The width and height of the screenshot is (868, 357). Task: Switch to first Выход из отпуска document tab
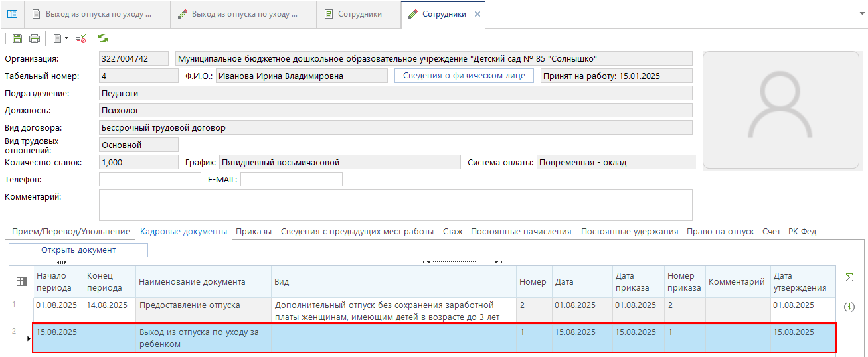(x=97, y=14)
